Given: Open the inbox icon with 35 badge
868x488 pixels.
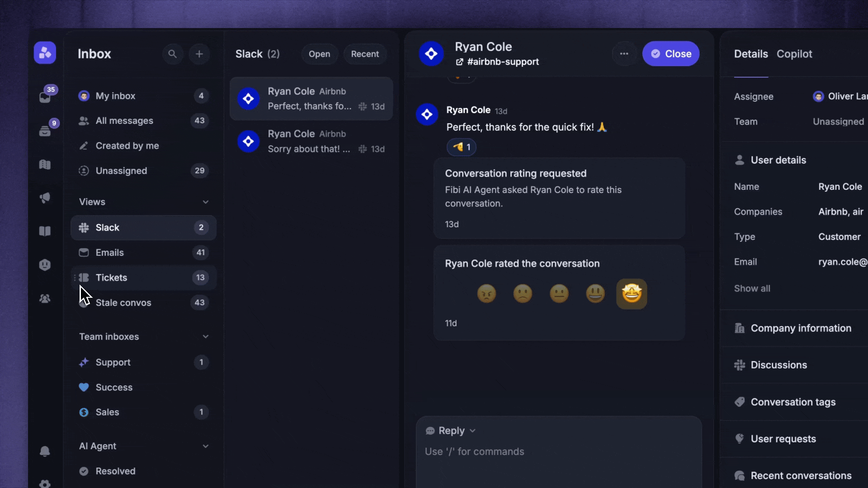Looking at the screenshot, I should pyautogui.click(x=45, y=96).
